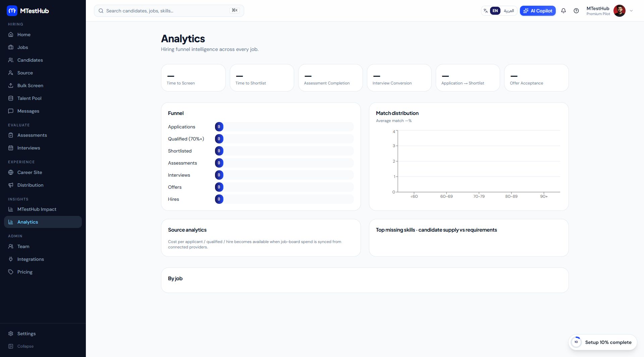Open MTestHub Impact in sidebar
Image resolution: width=644 pixels, height=357 pixels.
43,209
